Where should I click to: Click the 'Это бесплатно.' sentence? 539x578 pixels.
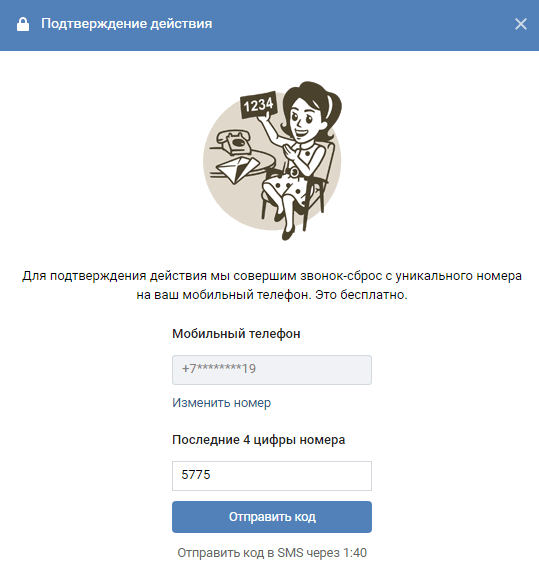[x=361, y=295]
